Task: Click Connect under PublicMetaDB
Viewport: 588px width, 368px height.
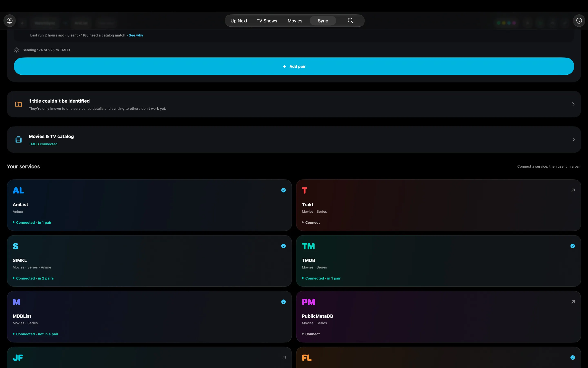Action: pyautogui.click(x=312, y=334)
